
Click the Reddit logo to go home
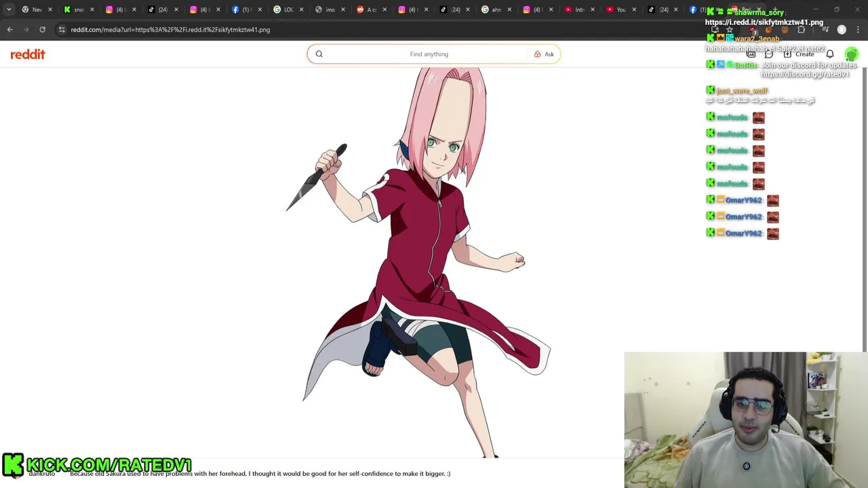pos(28,54)
